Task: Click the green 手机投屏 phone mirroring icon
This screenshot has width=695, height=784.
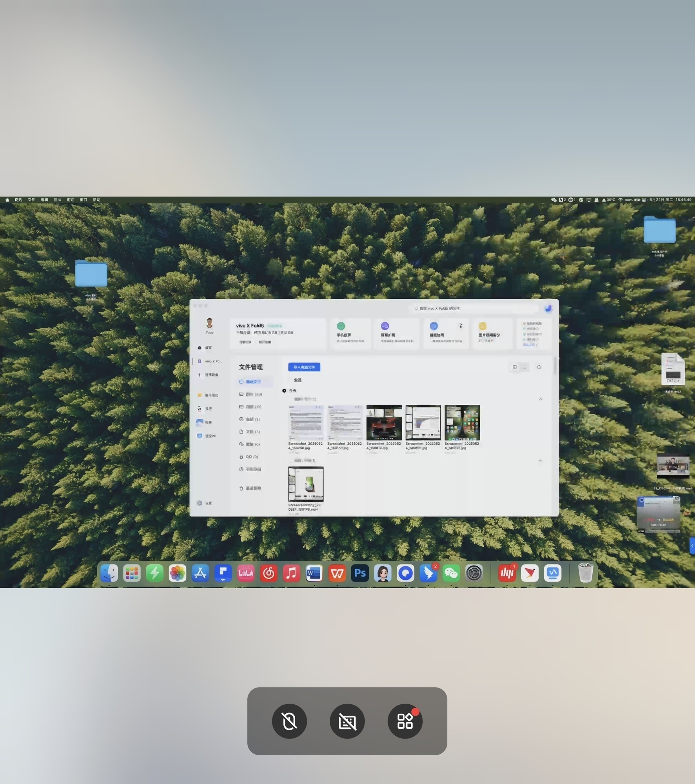Action: (x=341, y=326)
